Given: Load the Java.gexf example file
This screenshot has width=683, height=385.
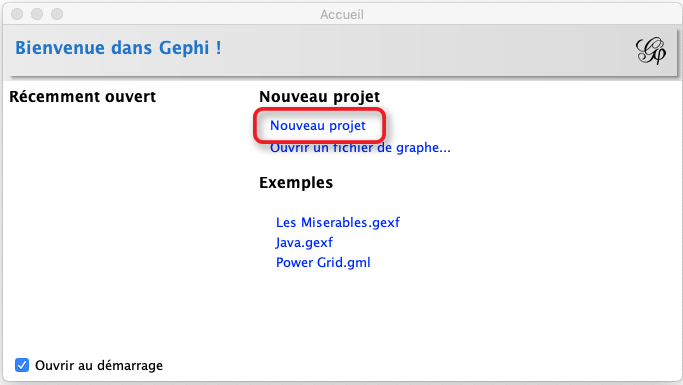Looking at the screenshot, I should [x=304, y=242].
